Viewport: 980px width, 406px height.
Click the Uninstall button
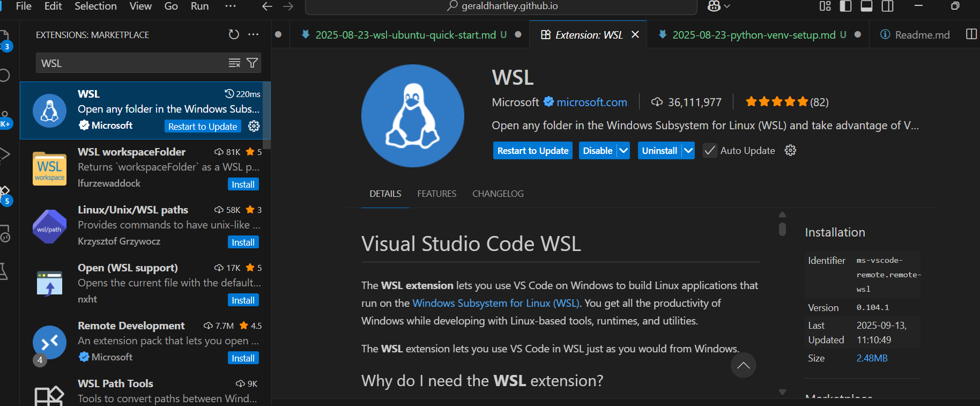coord(659,151)
